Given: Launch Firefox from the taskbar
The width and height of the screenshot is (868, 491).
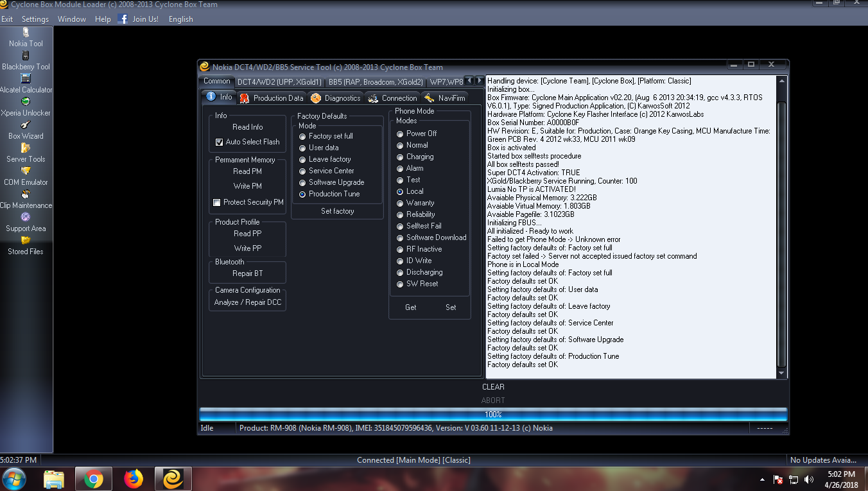Looking at the screenshot, I should click(134, 479).
